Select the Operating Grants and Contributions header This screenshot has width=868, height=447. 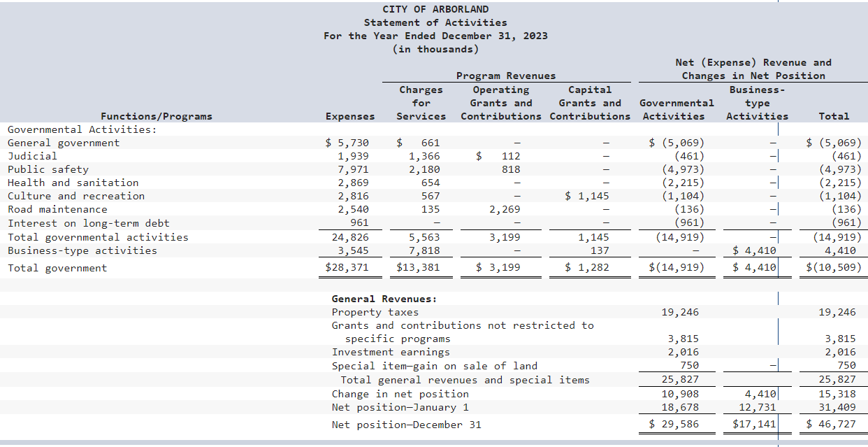500,103
